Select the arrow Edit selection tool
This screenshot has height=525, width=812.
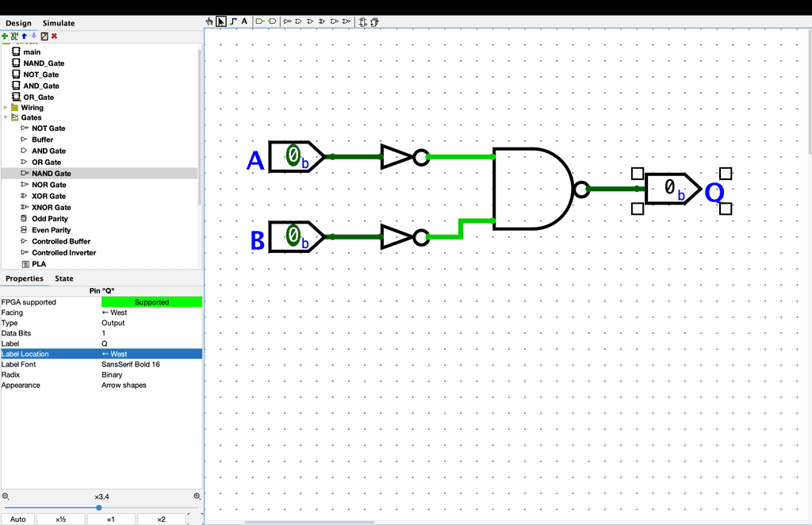tap(221, 21)
